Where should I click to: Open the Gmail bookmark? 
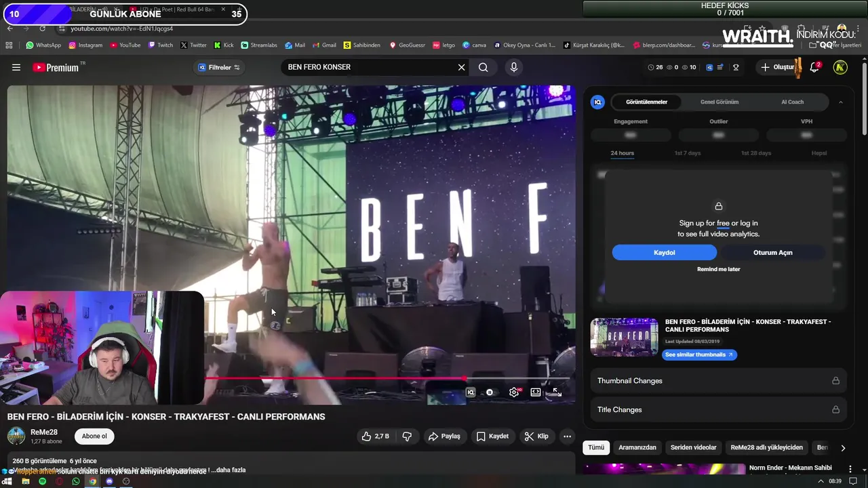pos(324,45)
